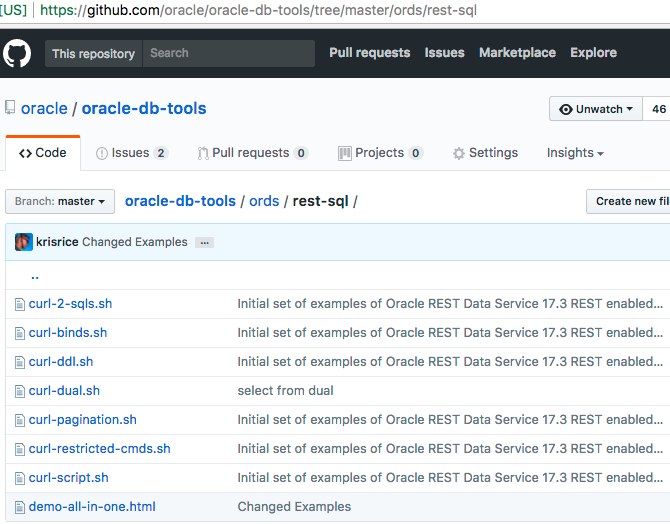
Task: Click the browser address bar URL
Action: [259, 10]
